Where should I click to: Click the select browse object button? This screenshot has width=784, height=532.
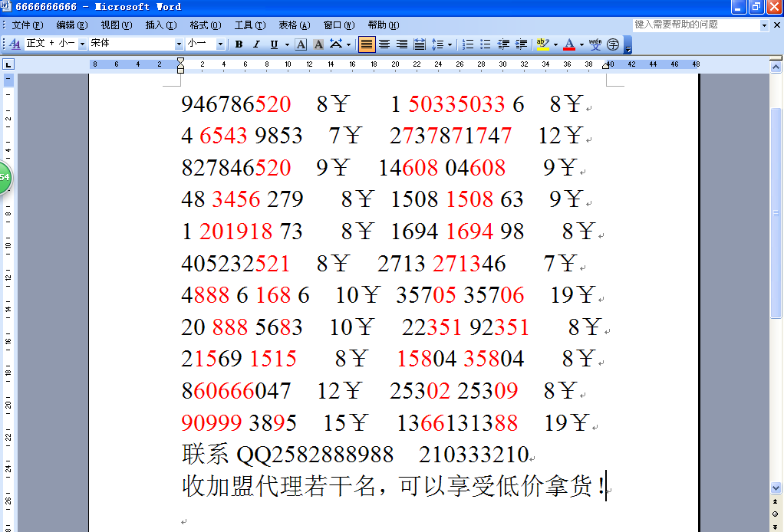775,514
